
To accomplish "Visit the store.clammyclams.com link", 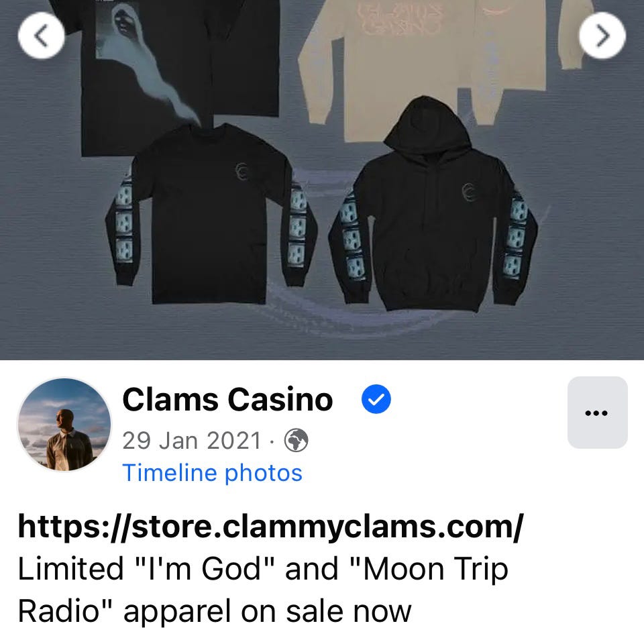I will 270,527.
